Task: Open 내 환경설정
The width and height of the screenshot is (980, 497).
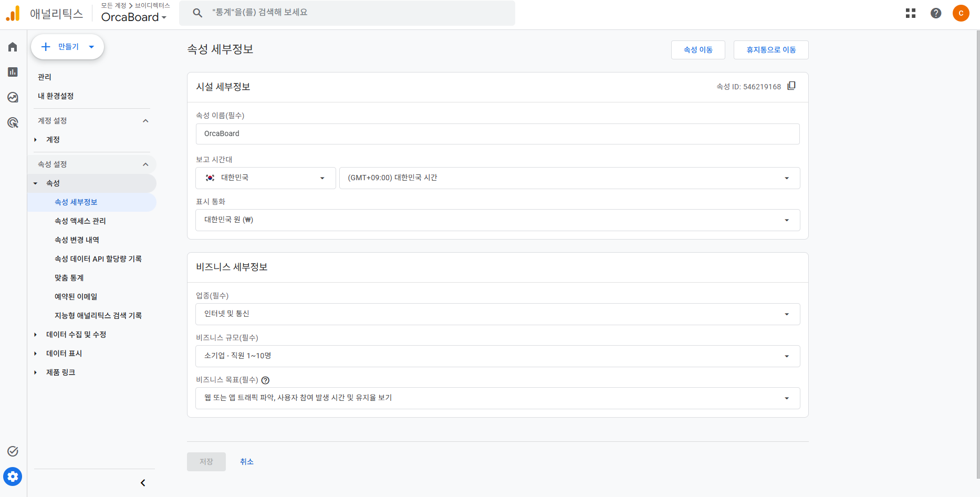Action: coord(56,96)
